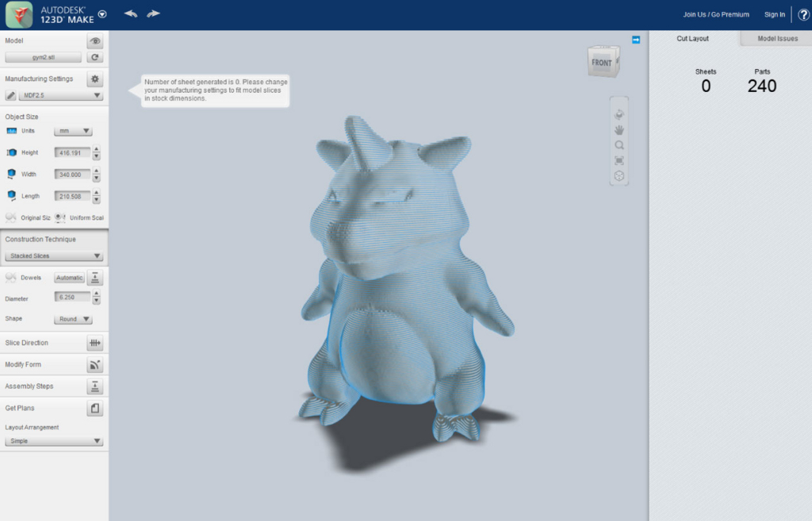Viewport: 812px width, 521px height.
Task: Select the Pan hand tool
Action: (x=619, y=130)
